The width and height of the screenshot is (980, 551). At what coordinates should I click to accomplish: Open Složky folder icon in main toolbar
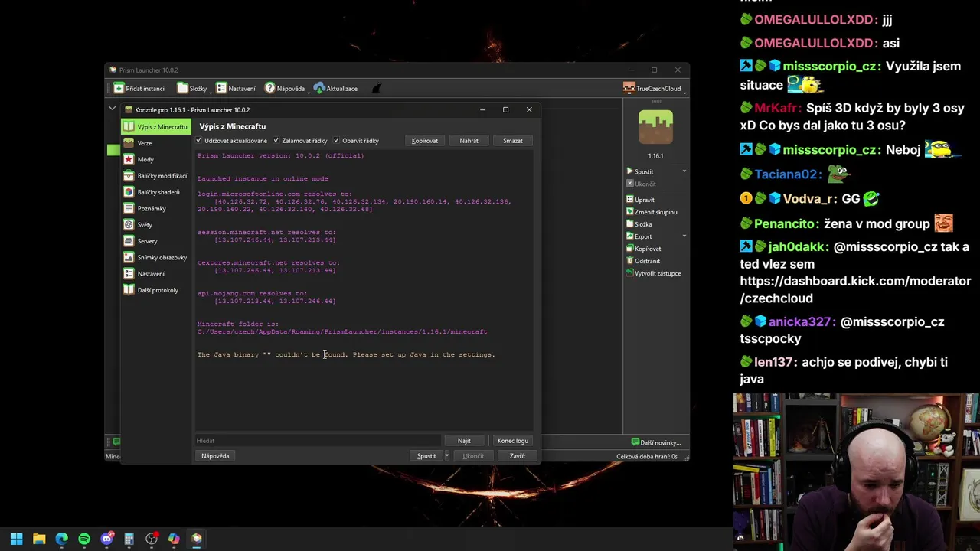(182, 89)
